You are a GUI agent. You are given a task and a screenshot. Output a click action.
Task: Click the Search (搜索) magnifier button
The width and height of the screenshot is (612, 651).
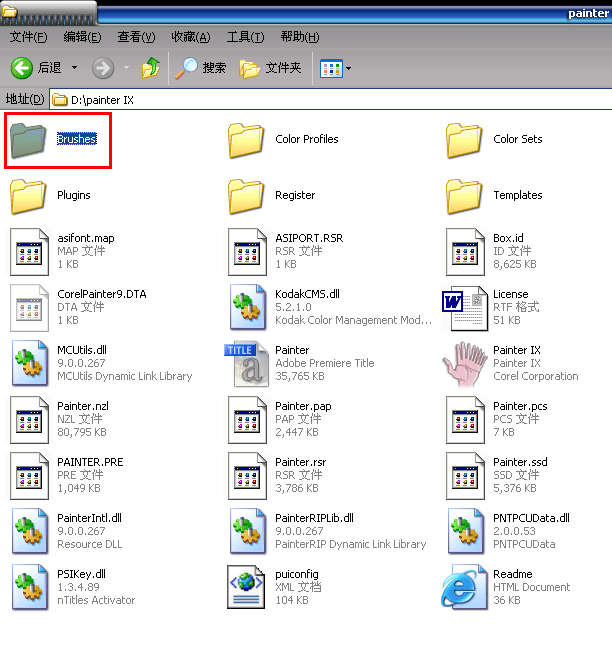(201, 68)
